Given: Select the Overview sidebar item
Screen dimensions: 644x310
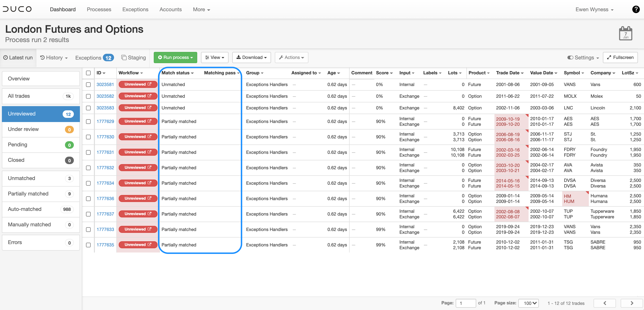Looking at the screenshot, I should (x=41, y=79).
